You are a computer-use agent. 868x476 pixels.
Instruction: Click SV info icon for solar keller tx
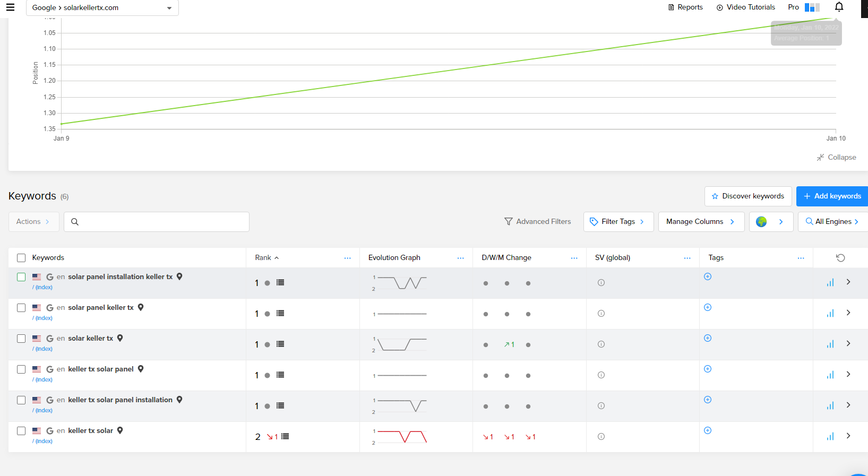point(601,344)
